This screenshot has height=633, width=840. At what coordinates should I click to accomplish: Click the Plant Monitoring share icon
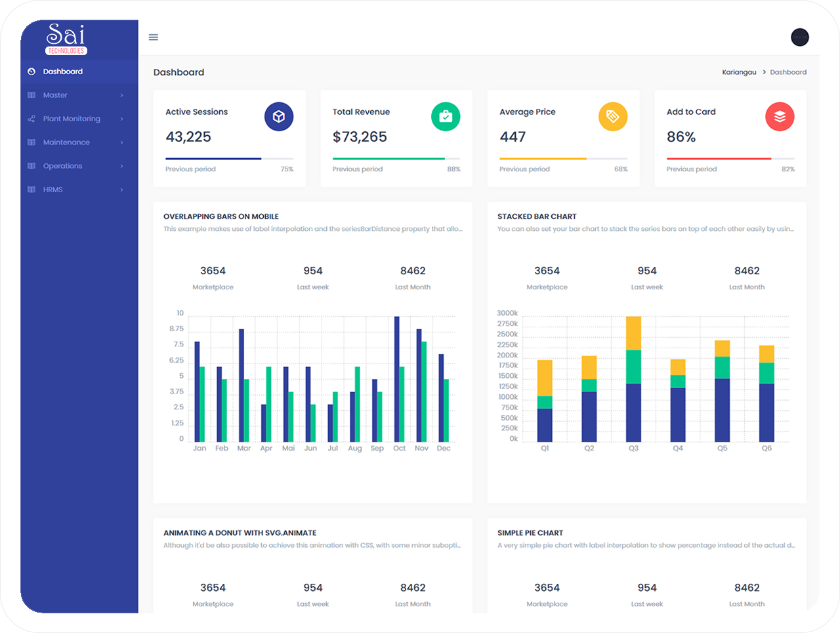coord(31,119)
